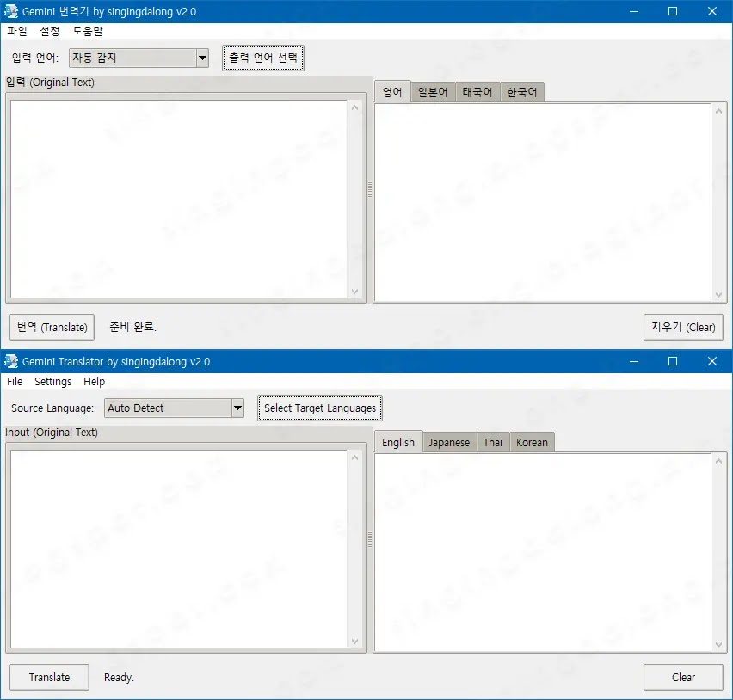Select the Korean output tab

click(532, 443)
